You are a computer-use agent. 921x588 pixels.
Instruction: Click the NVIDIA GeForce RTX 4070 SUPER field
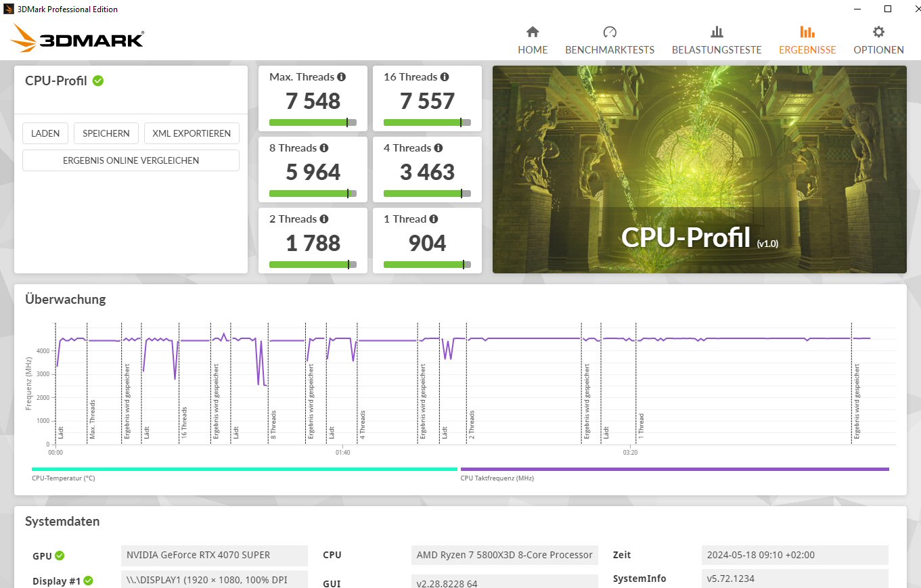(215, 556)
